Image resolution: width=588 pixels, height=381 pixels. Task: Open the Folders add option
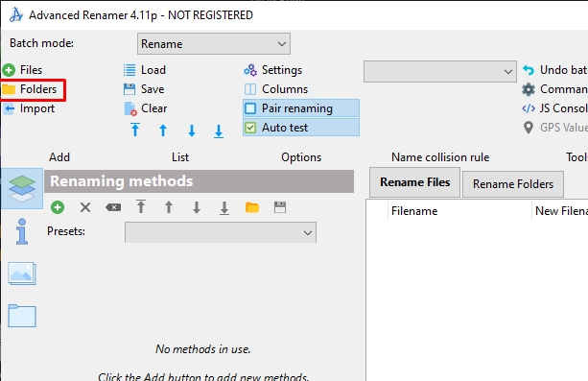click(x=30, y=89)
